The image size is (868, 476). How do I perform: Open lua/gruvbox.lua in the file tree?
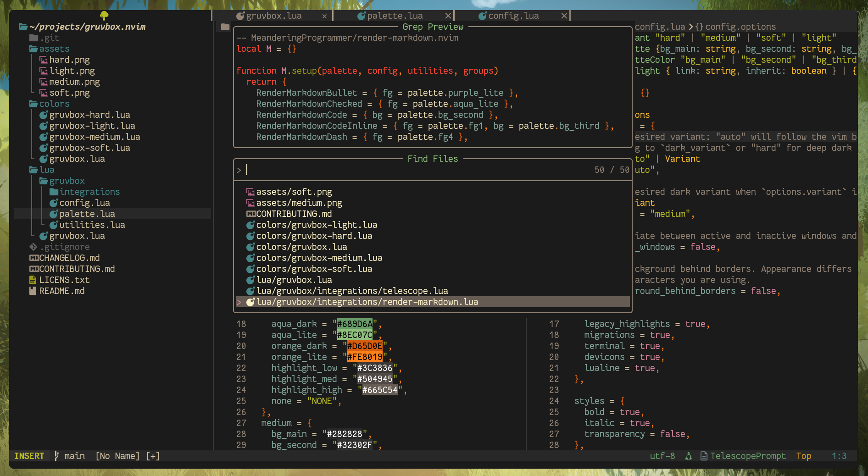point(77,236)
